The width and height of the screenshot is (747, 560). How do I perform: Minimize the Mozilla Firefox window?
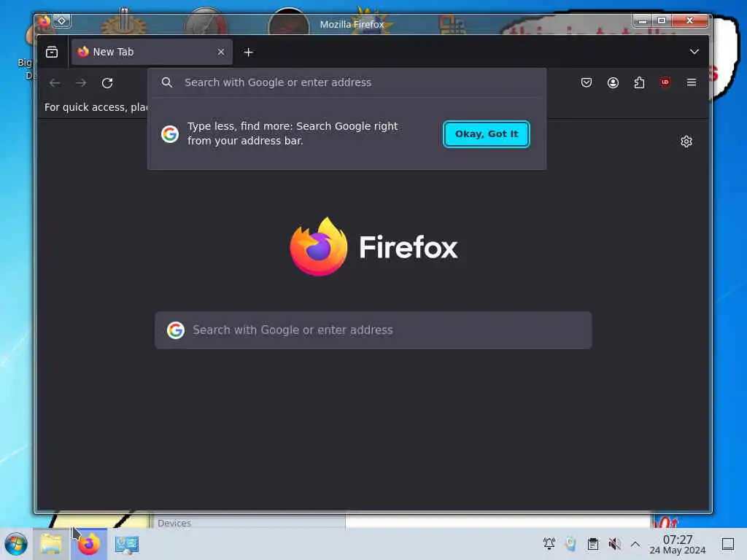click(642, 20)
